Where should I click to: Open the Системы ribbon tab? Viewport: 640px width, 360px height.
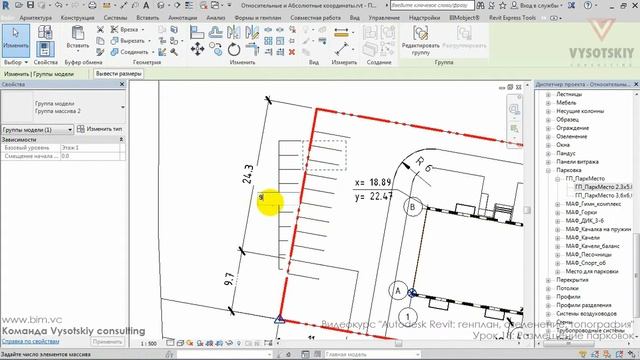(116, 18)
